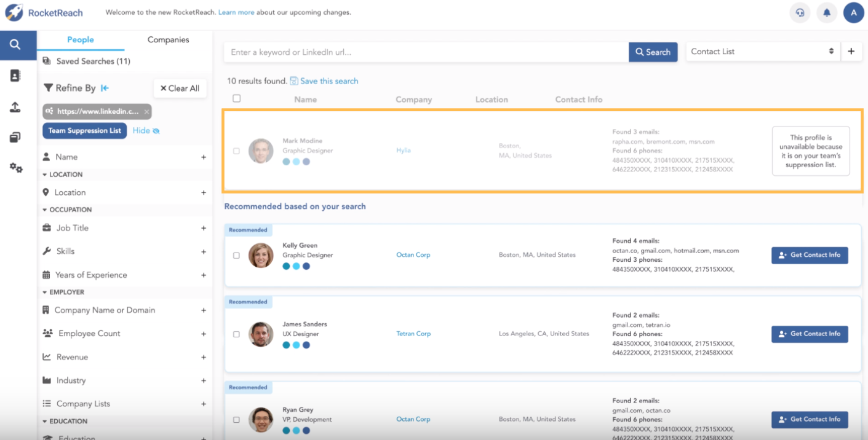868x440 pixels.
Task: Expand the Years of Experience filter
Action: 204,275
